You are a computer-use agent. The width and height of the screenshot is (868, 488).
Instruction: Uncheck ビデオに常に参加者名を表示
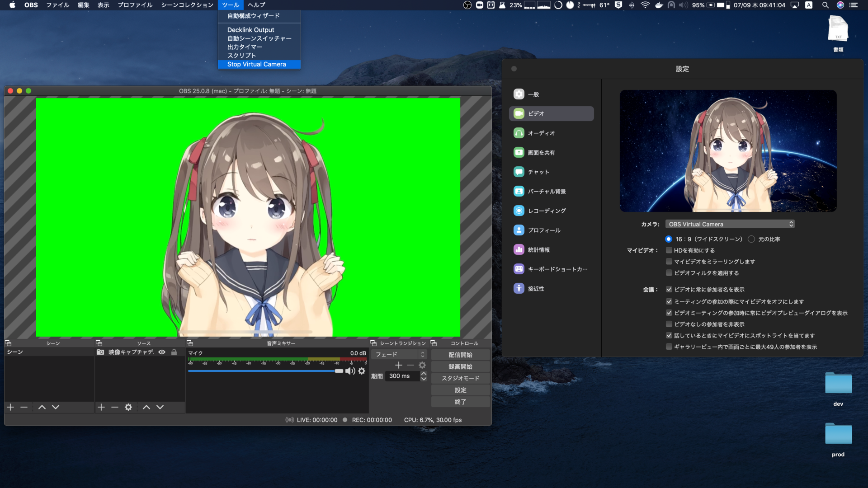click(x=669, y=290)
